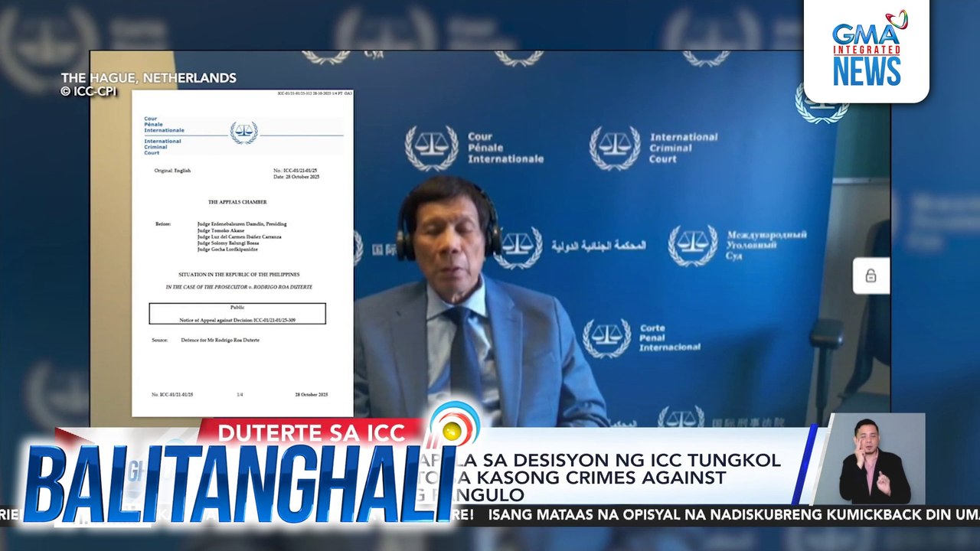The width and height of the screenshot is (980, 551).
Task: Click the ICC scales emblem in document header
Action: point(243,132)
